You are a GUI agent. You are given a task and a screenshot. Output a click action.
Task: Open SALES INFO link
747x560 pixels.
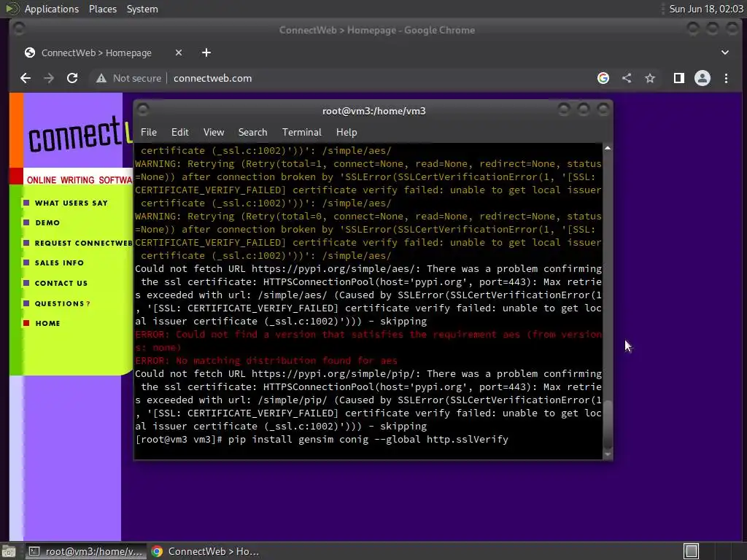(59, 262)
